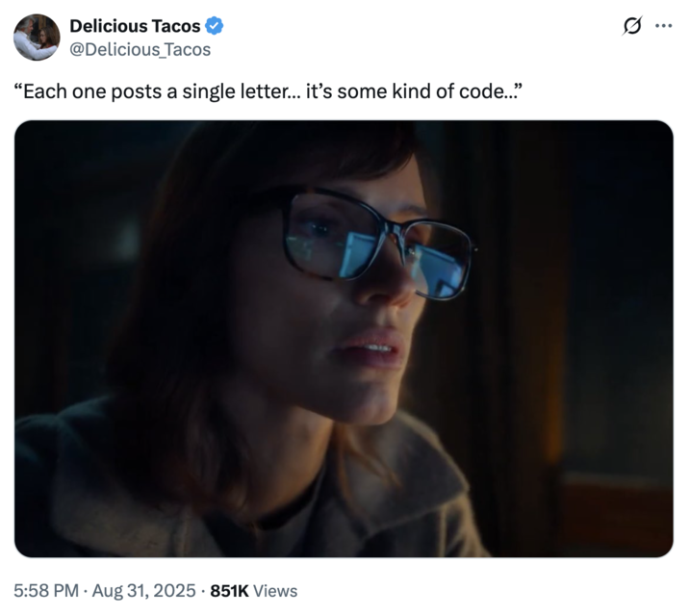Click the word Views beside 851K
The width and height of the screenshot is (689, 616).
tap(275, 591)
